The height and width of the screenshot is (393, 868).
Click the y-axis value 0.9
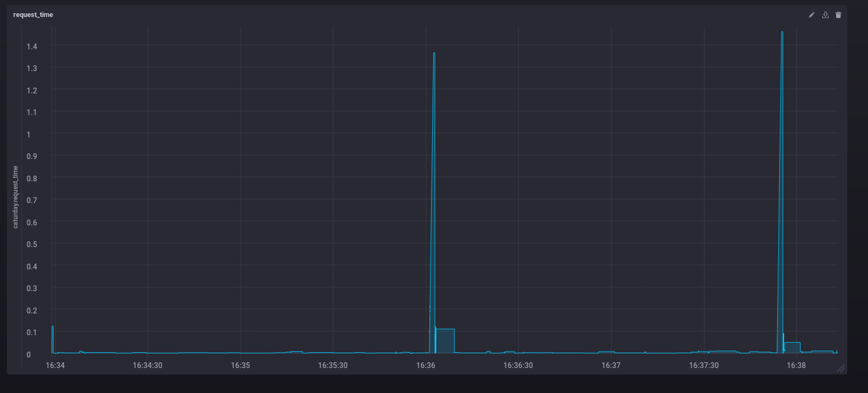coord(32,156)
